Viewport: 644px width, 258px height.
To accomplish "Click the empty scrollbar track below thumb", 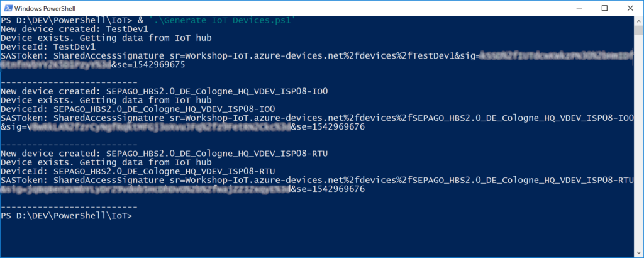I will 638,144.
